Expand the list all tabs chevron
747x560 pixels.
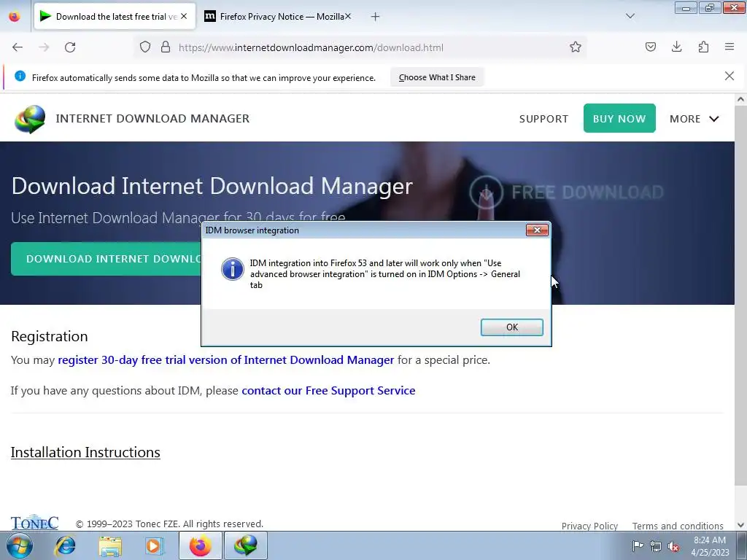630,17
